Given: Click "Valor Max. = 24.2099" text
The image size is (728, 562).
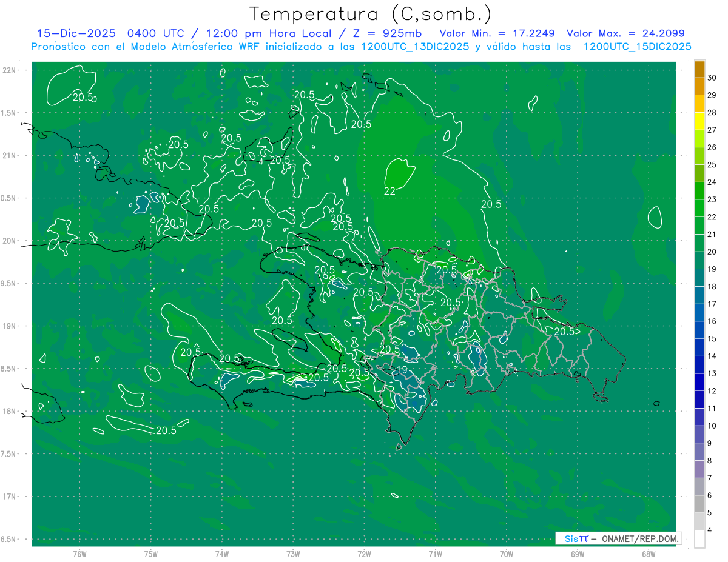Looking at the screenshot, I should coord(625,33).
